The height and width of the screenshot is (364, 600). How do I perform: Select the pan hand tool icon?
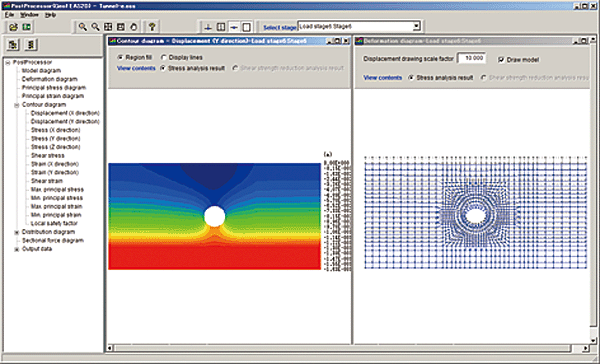[x=134, y=27]
